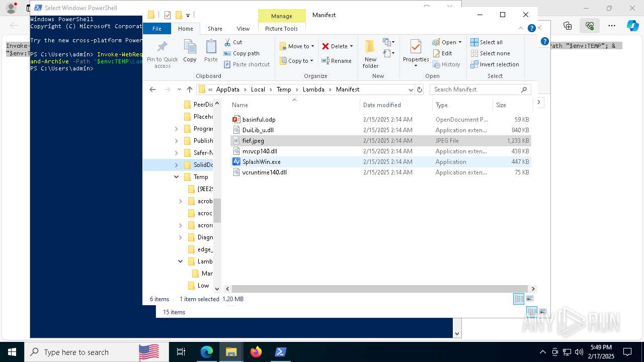Go up one folder level arrow
The height and width of the screenshot is (362, 644).
(x=190, y=89)
